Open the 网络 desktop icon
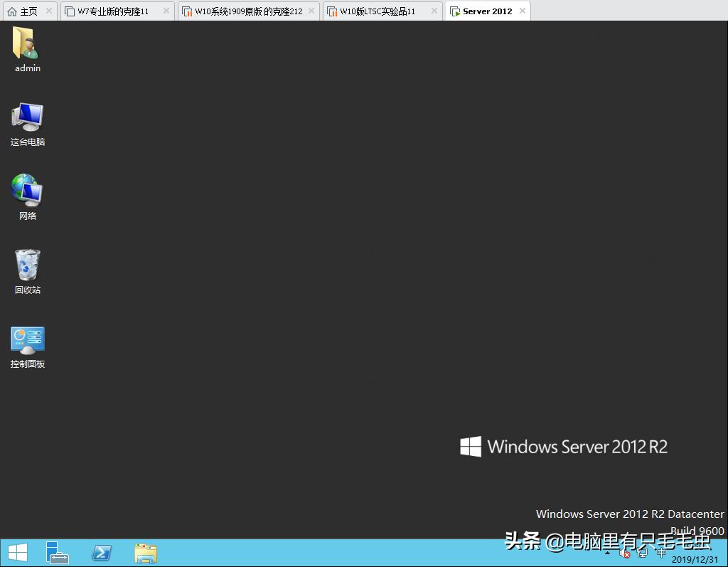The image size is (728, 567). coord(27,192)
